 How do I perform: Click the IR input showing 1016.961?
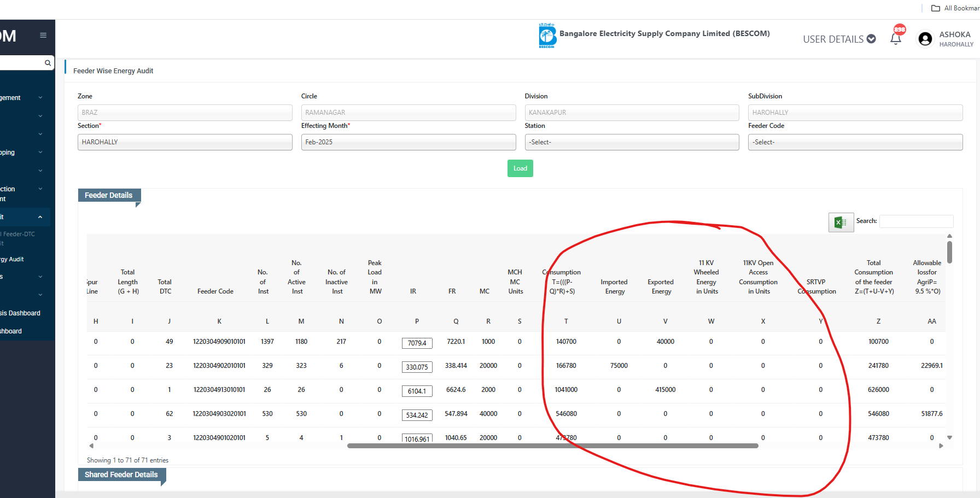tap(417, 438)
